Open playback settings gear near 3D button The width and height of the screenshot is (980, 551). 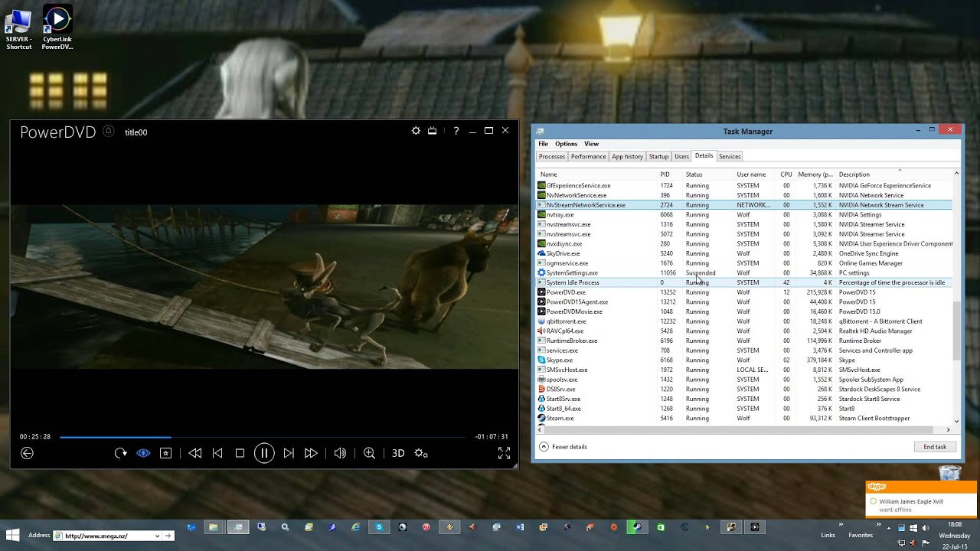[x=421, y=453]
